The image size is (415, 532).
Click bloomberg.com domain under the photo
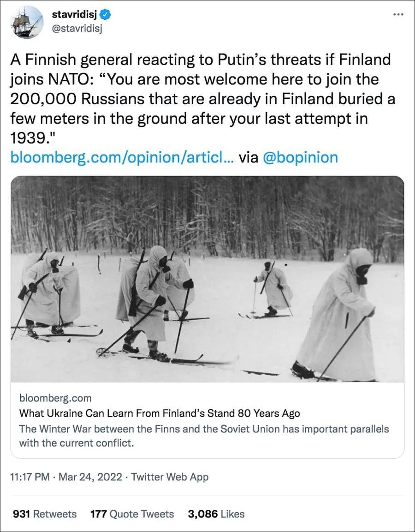55,398
